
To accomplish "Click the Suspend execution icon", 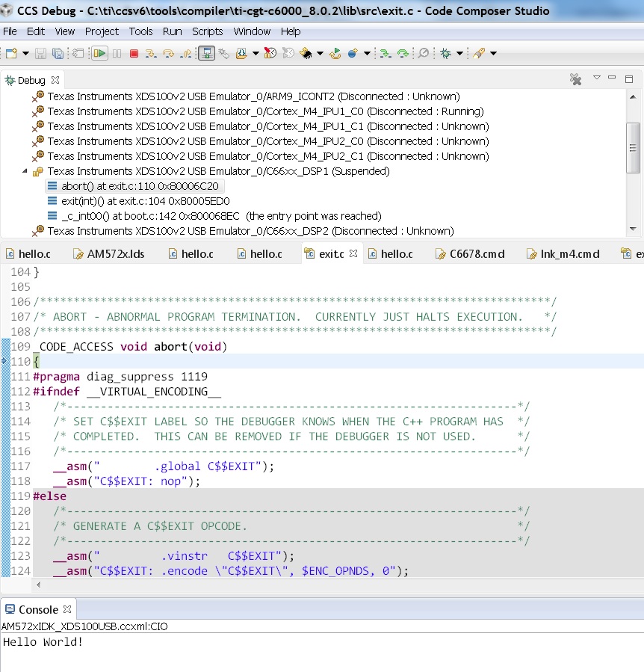I will (x=117, y=53).
